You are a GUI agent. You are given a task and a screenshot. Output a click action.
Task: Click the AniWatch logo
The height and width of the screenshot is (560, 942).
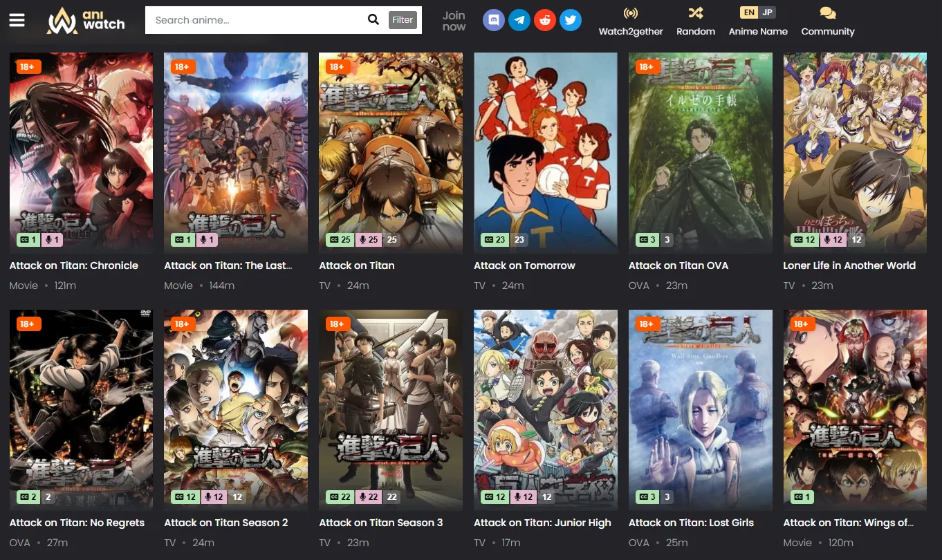click(x=86, y=21)
